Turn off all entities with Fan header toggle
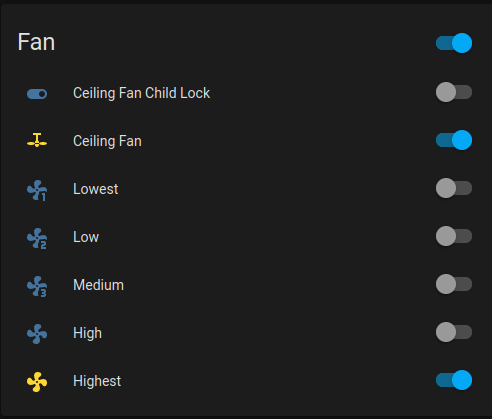Image resolution: width=492 pixels, height=419 pixels. 454,43
